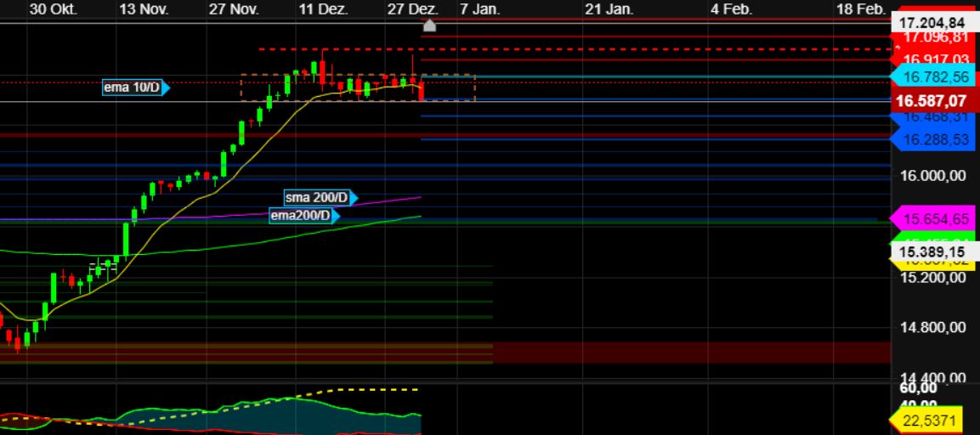The width and height of the screenshot is (980, 435).
Task: Click the 15.200,00 price axis label
Action: coord(932,278)
